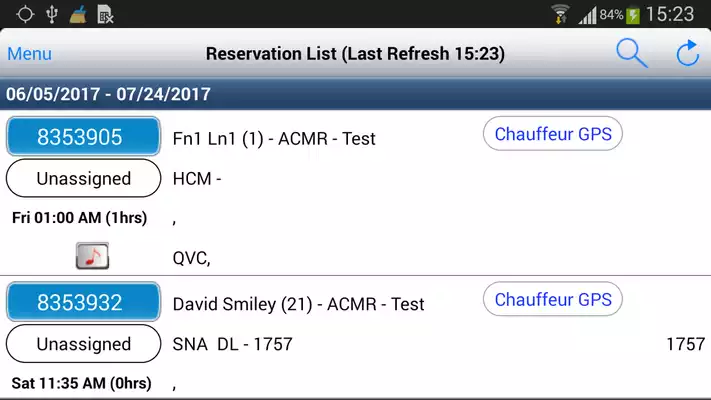Screen dimensions: 711x400
Task: Tap Unassigned for reservation 8353932
Action: (x=83, y=344)
